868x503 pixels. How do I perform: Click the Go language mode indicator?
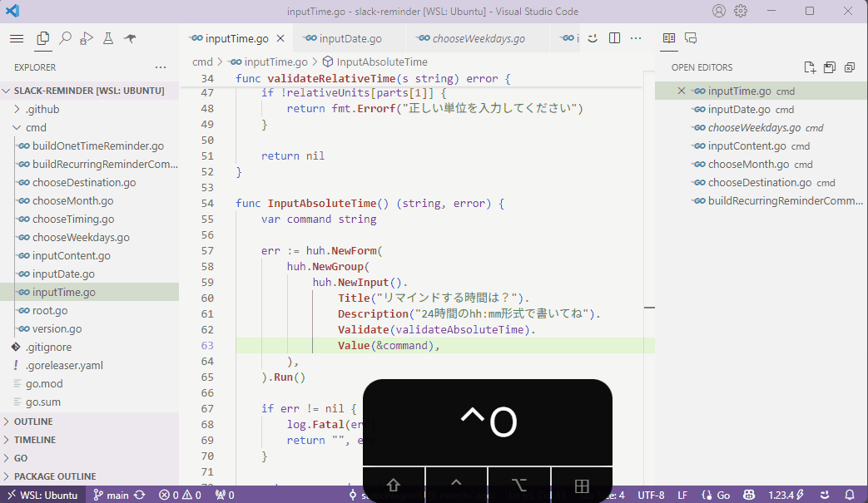point(716,495)
